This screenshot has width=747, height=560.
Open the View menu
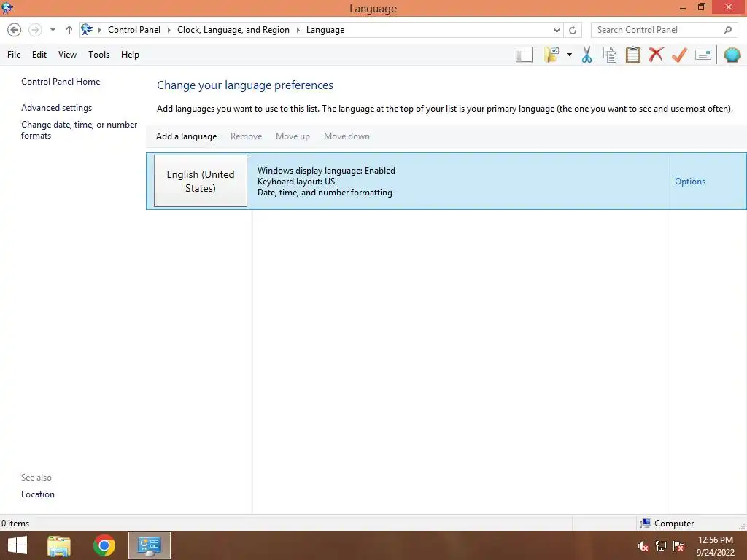(67, 55)
